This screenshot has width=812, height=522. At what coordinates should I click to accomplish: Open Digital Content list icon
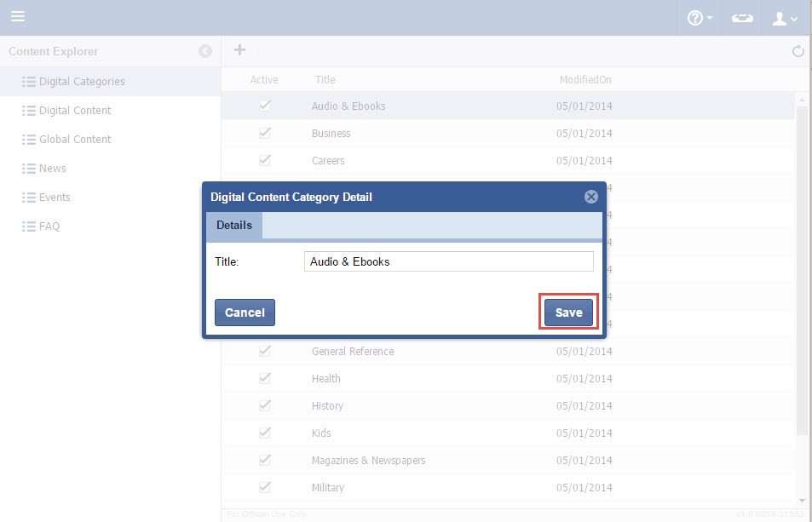pos(28,111)
